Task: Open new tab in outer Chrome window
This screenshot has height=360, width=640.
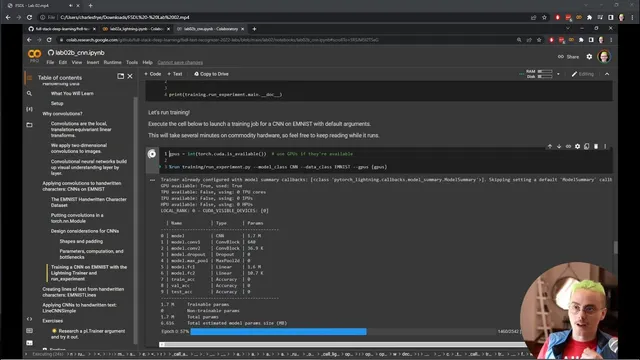Action: coord(91,6)
